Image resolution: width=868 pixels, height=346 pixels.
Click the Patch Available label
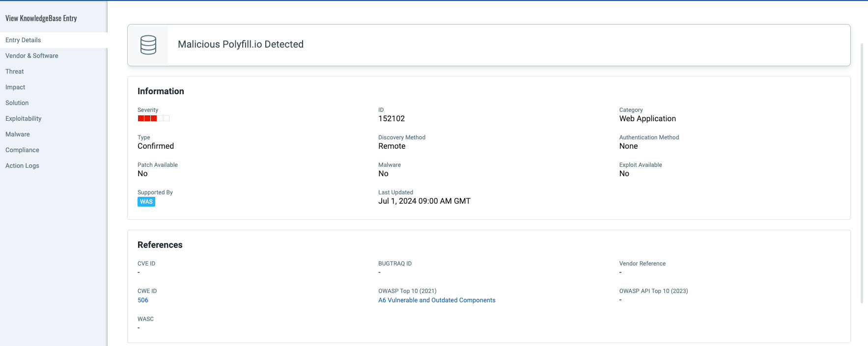click(x=158, y=165)
